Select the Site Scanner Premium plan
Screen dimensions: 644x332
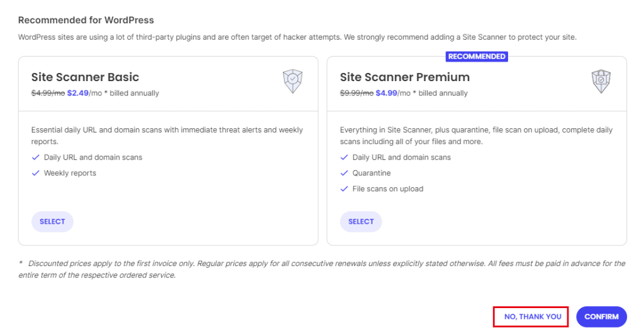[361, 221]
